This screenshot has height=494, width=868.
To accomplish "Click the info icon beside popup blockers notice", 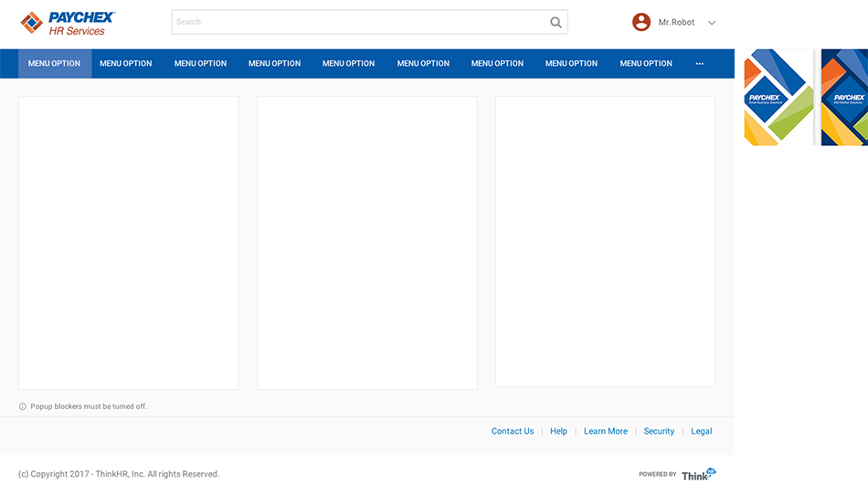I will click(23, 406).
